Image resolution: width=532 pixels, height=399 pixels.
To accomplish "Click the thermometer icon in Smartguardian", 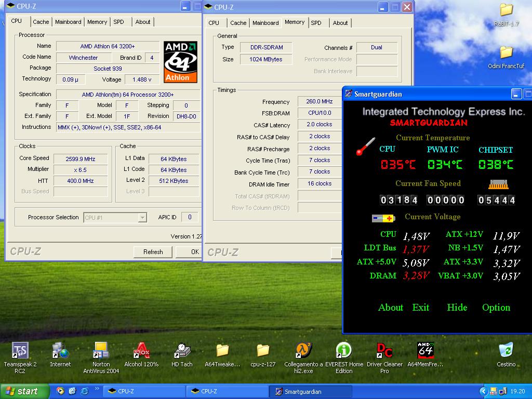I will coord(365,146).
